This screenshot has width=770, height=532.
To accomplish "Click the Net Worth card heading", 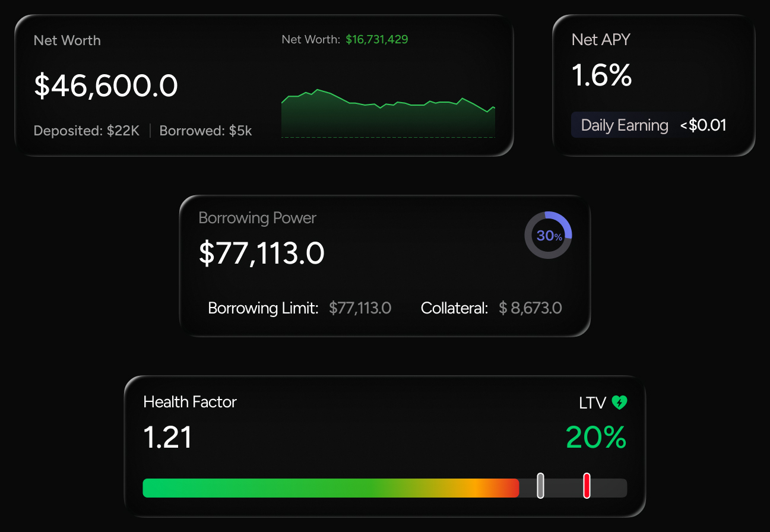I will [67, 40].
